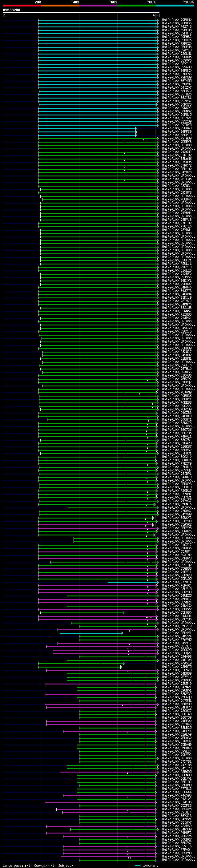This screenshot has height=868, width=197.
Task: Open the UniRef100_A9NKP2 entry
Action: (177, 108)
